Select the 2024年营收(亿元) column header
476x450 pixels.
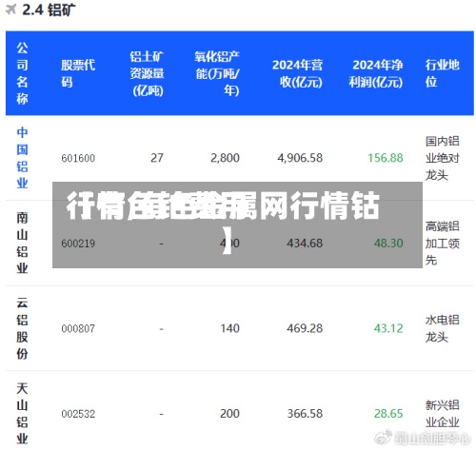297,73
